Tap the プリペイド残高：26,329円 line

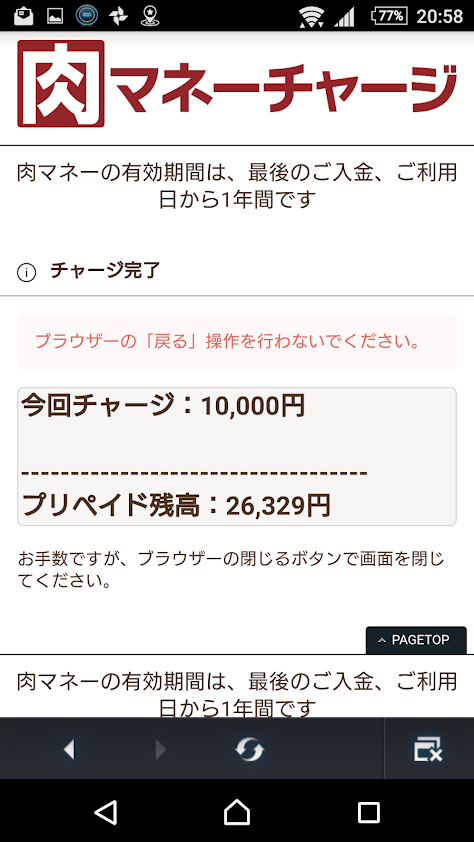pyautogui.click(x=176, y=505)
